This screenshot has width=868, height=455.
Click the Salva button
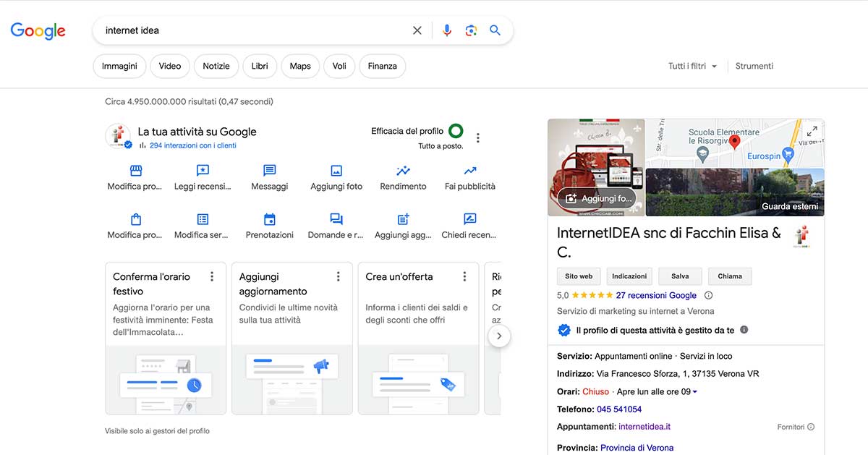pos(680,276)
